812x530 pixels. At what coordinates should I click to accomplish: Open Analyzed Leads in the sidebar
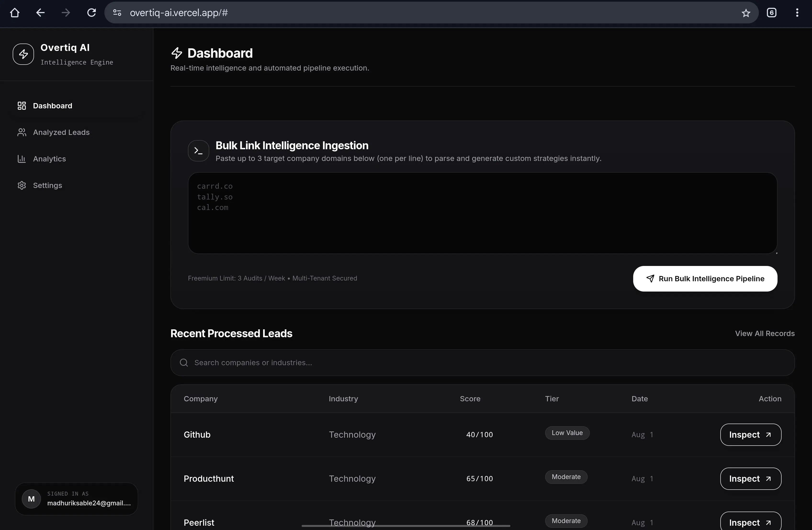click(76, 132)
